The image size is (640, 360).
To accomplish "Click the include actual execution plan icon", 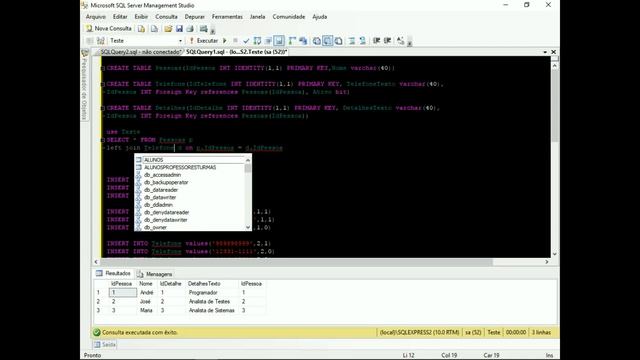I will point(292,41).
